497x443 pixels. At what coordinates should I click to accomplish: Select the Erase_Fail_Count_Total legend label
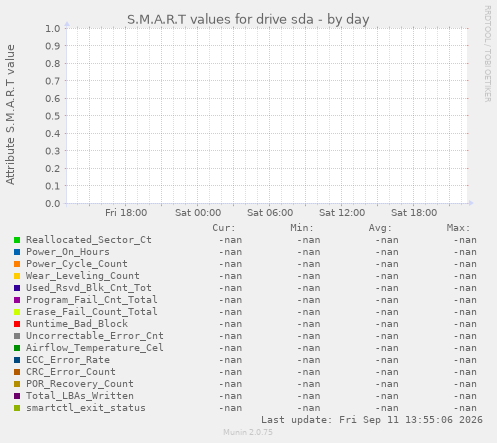point(92,312)
